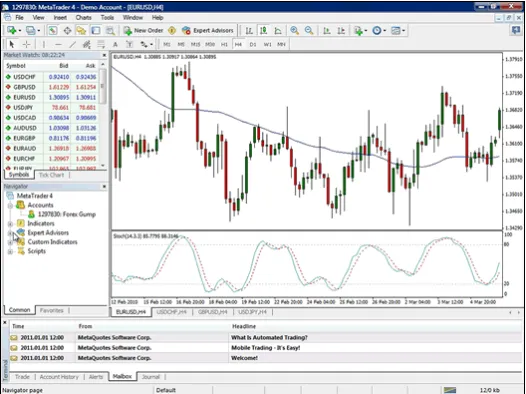Click the New Chart toolbar icon
Viewport: 526px width, 394px height.
(x=12, y=31)
